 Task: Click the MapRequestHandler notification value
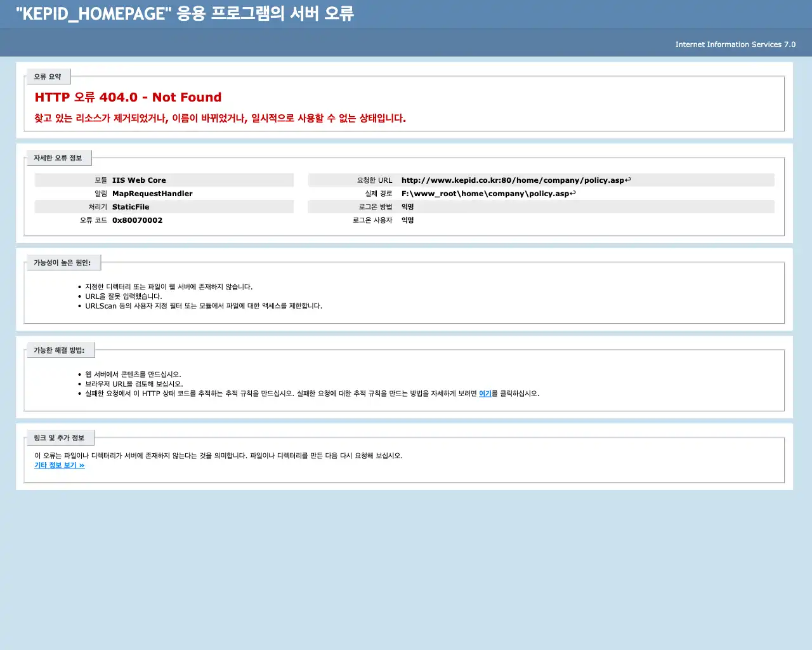point(152,194)
